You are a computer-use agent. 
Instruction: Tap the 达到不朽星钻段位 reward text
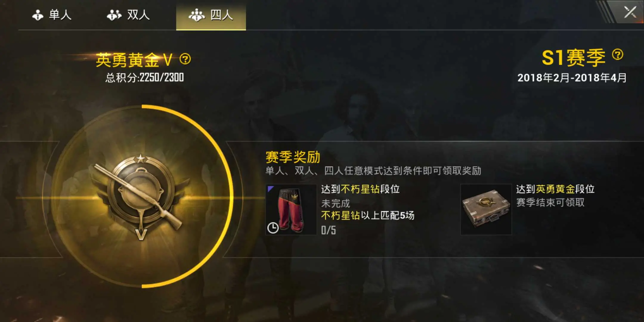(360, 189)
